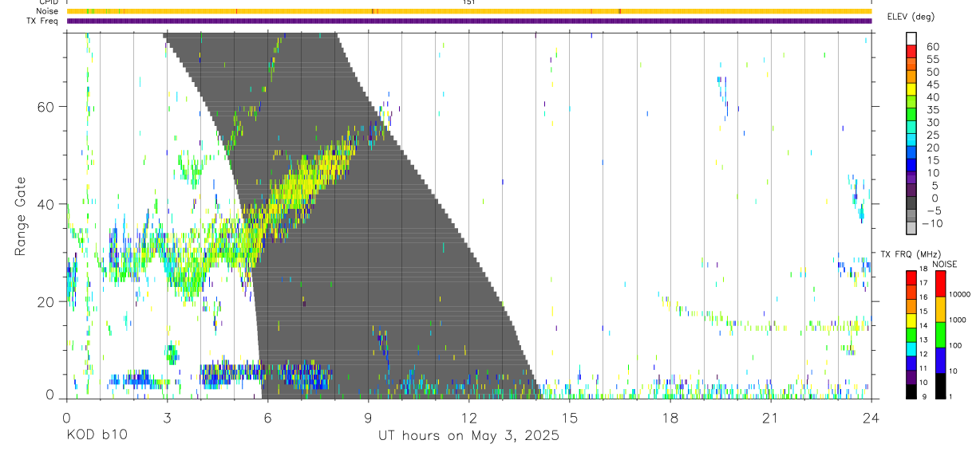
Task: Click the 'Range Gate' y-axis title
Action: tap(22, 217)
